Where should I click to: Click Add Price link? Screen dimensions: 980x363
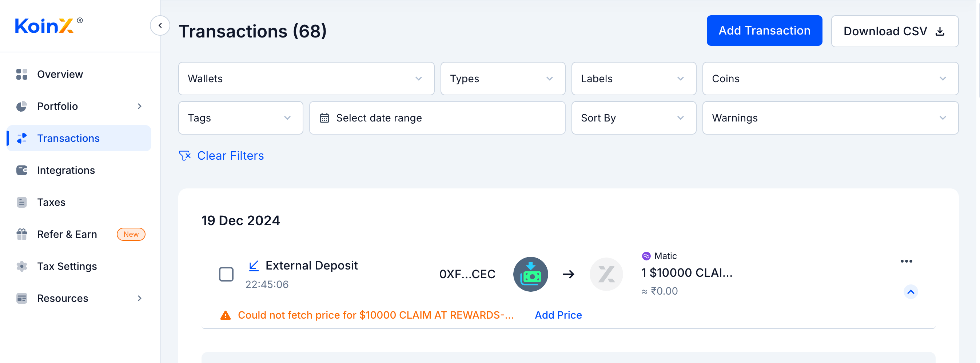click(x=558, y=315)
